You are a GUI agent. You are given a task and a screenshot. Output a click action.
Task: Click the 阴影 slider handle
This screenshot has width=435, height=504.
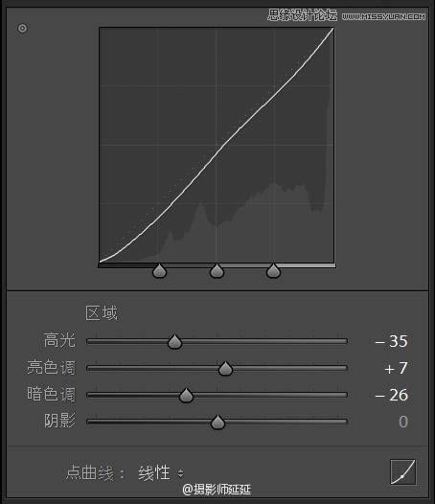(217, 422)
